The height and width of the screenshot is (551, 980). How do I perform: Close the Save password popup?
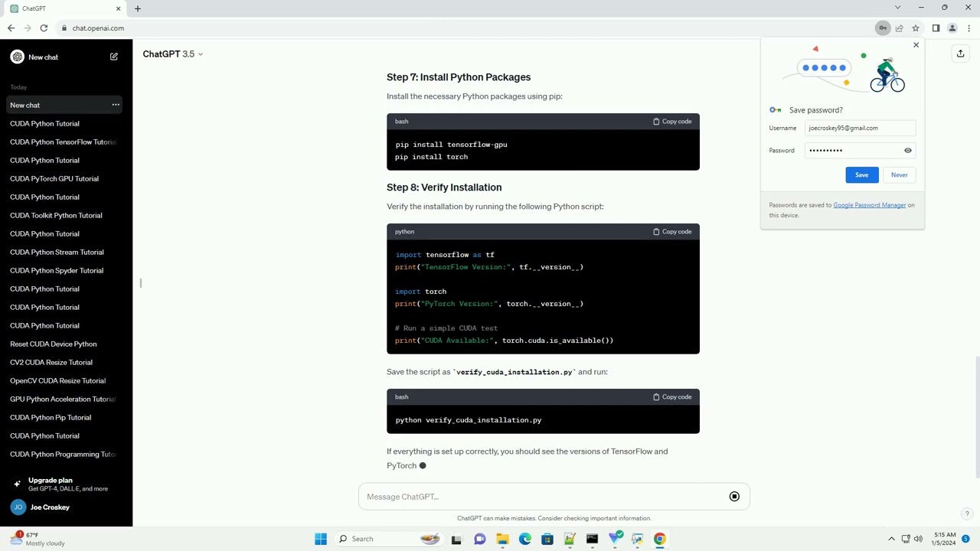[x=916, y=45]
